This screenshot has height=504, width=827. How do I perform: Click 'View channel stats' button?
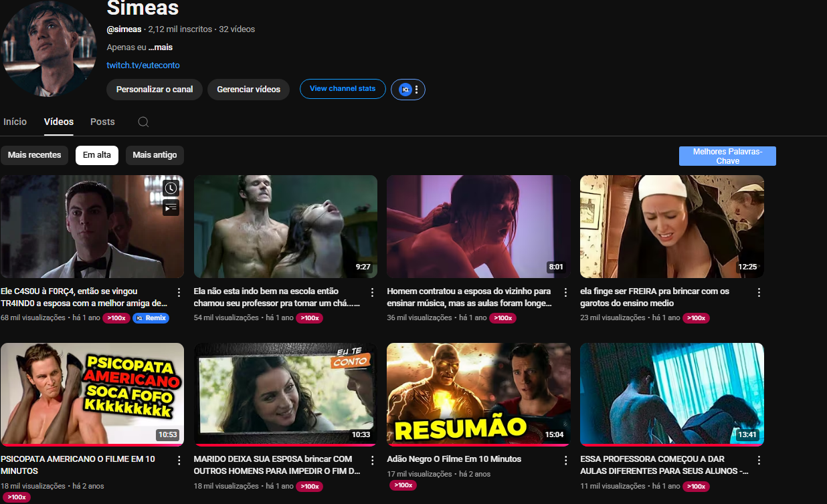pos(343,89)
